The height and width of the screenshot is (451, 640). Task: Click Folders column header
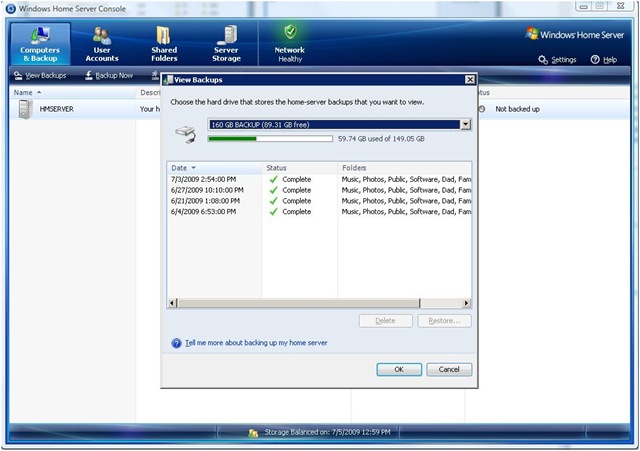[404, 168]
